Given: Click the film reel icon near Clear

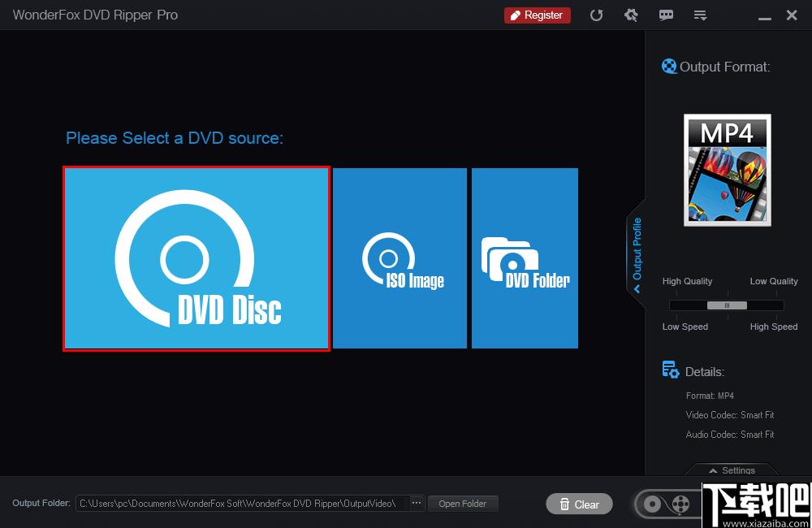Looking at the screenshot, I should 680,504.
